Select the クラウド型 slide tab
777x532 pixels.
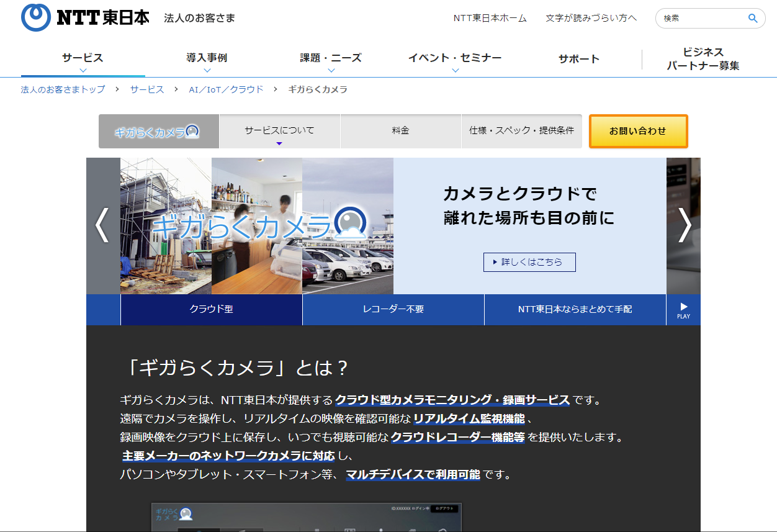point(212,309)
